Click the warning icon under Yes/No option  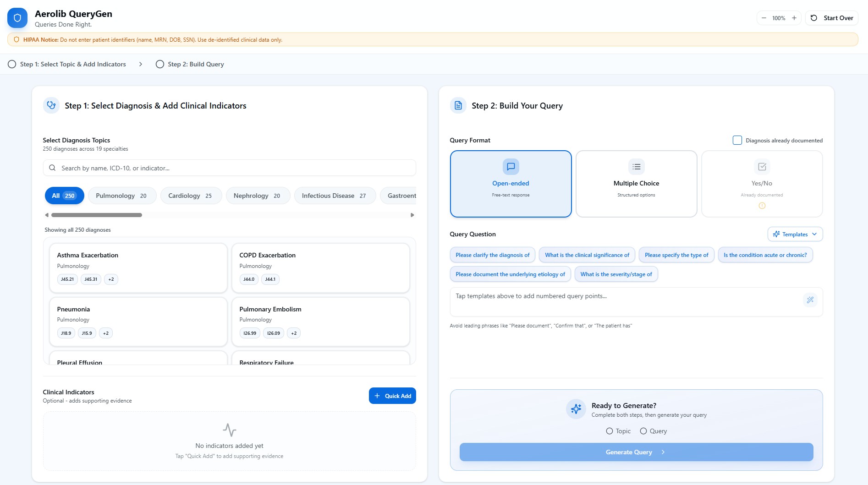pos(762,206)
